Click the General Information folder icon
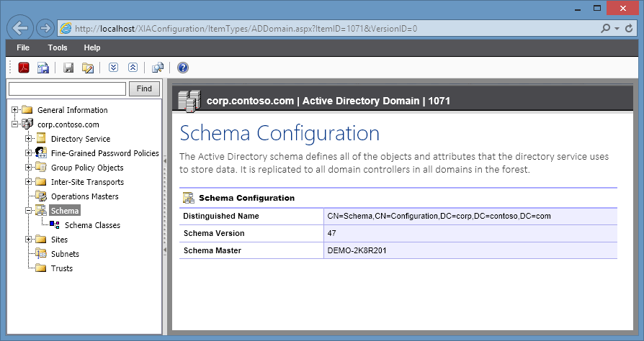Image resolution: width=644 pixels, height=341 pixels. tap(27, 109)
